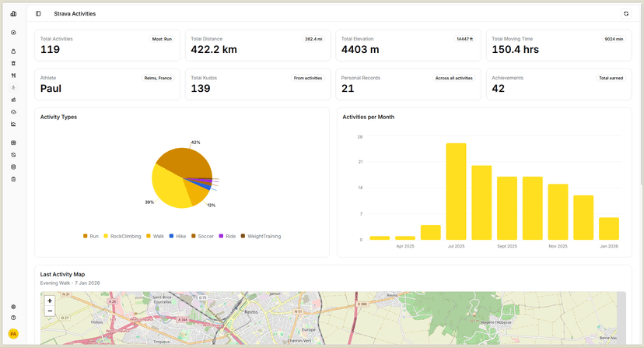
Task: Click the 'Sept 2025' axis label
Action: point(507,246)
